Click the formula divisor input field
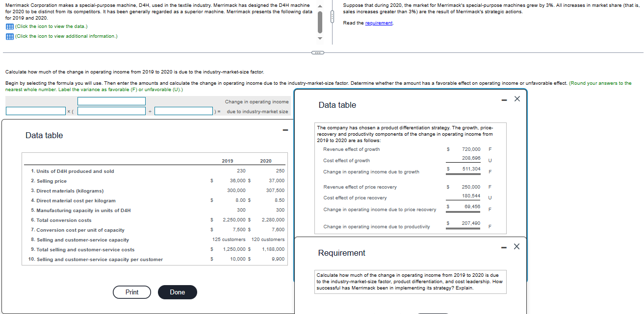The width and height of the screenshot is (644, 314). (184, 111)
